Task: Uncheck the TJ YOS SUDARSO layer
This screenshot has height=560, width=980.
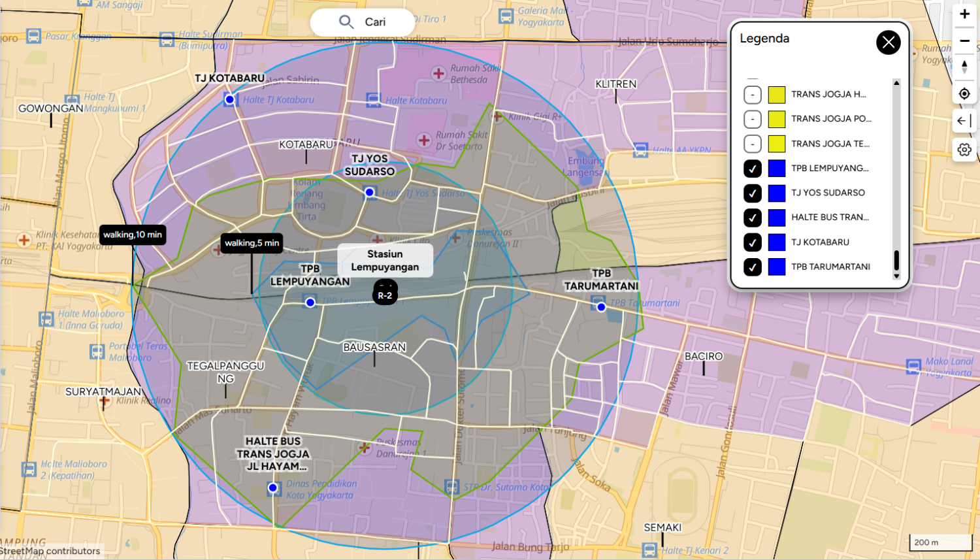Action: (753, 193)
